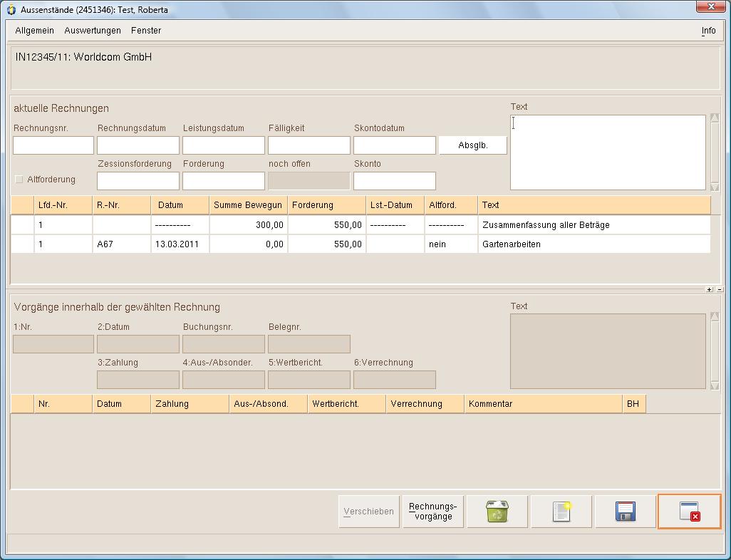Open the Fenster menu
The image size is (731, 560).
[146, 31]
